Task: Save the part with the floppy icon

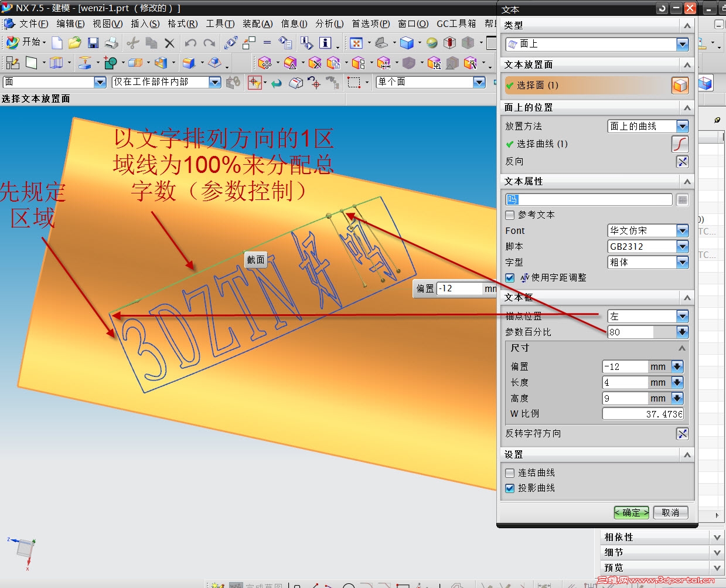Action: (x=93, y=42)
